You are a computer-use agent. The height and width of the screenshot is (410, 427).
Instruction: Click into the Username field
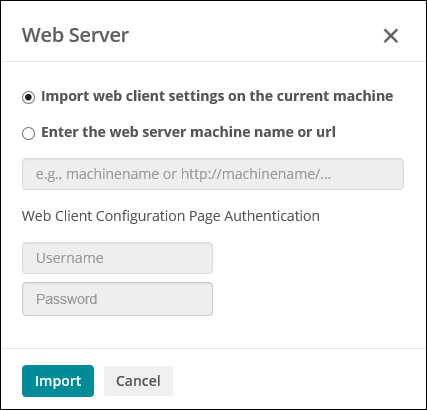(117, 258)
